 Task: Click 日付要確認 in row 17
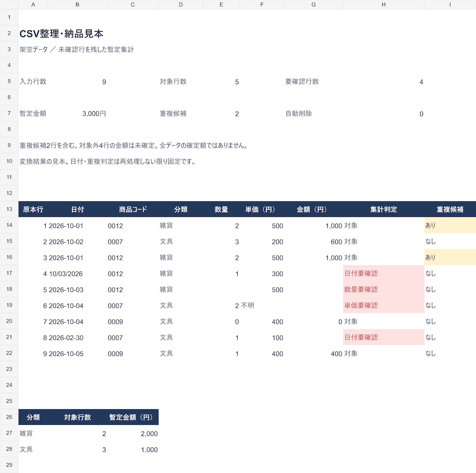384,274
